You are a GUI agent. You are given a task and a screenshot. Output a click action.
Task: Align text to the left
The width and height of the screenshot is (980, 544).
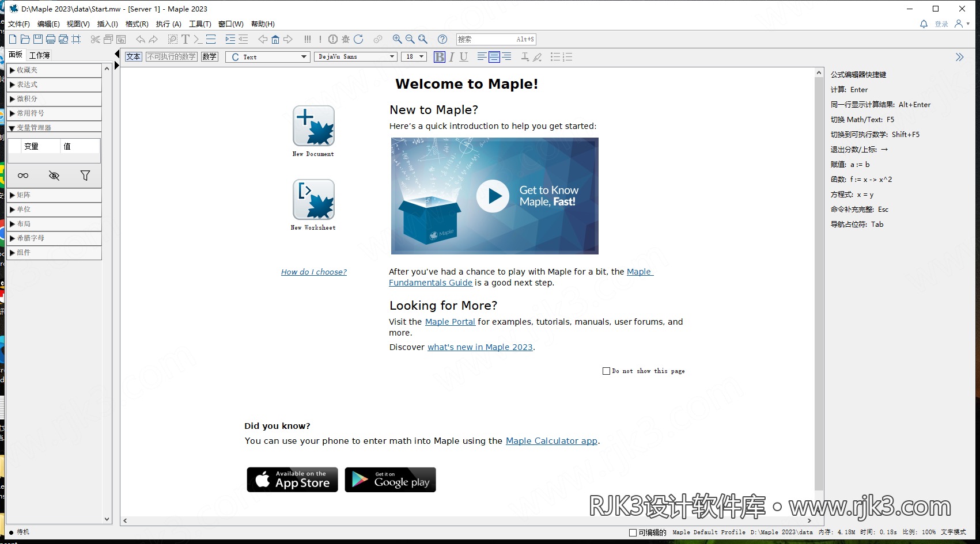coord(482,57)
